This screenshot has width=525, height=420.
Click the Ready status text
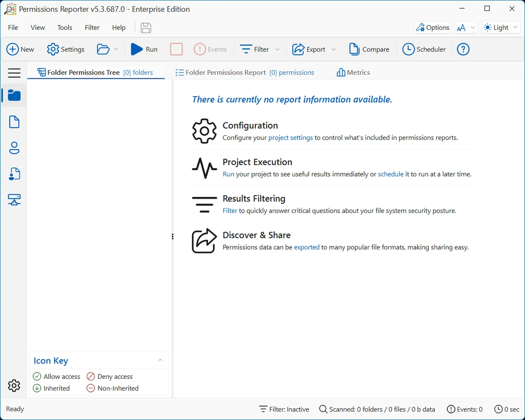point(15,409)
